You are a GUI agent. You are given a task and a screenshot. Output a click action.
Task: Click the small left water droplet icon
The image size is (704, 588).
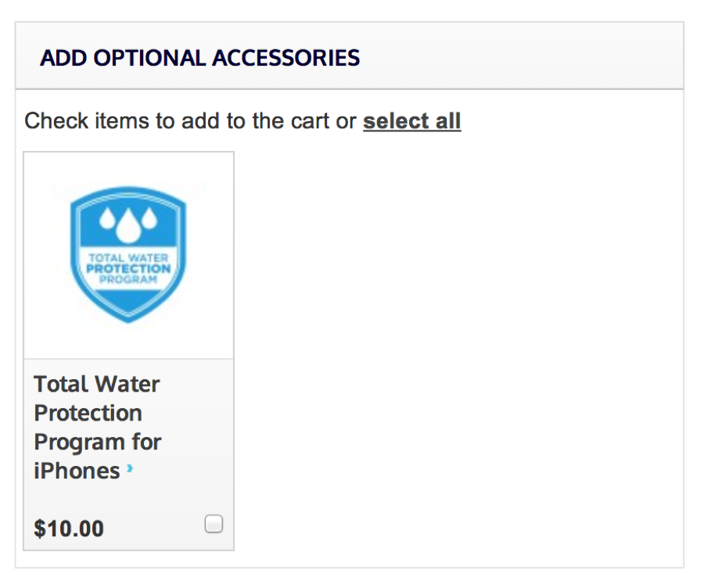[108, 217]
